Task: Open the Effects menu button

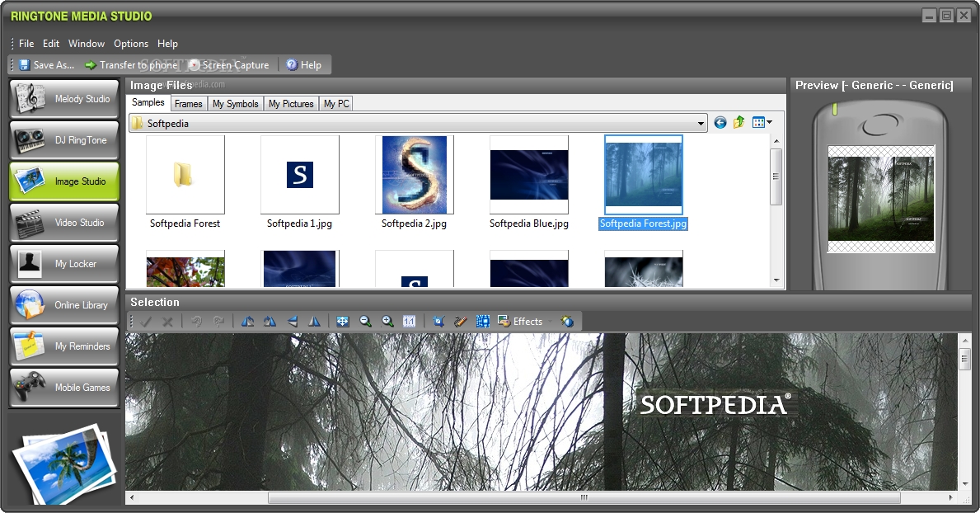Action: [520, 322]
